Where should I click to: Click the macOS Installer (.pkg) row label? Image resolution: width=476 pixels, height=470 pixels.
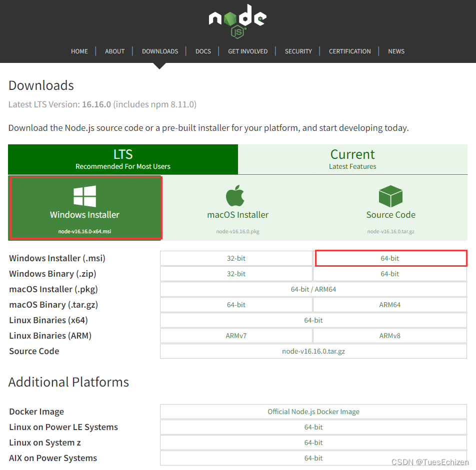click(x=53, y=289)
